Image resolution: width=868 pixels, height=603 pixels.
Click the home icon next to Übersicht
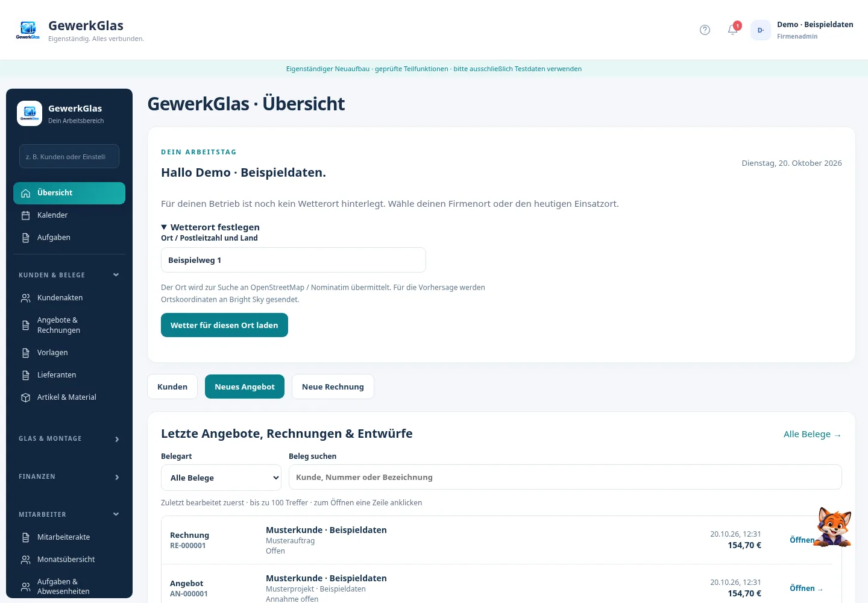tap(25, 194)
